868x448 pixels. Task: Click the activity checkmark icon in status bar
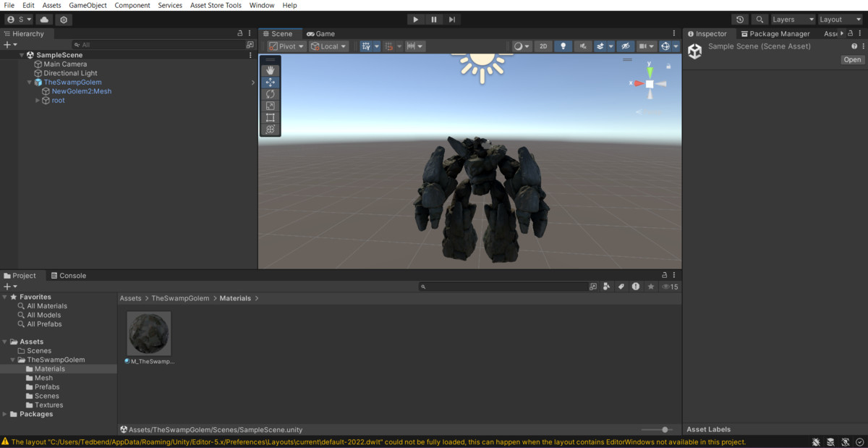coord(860,441)
